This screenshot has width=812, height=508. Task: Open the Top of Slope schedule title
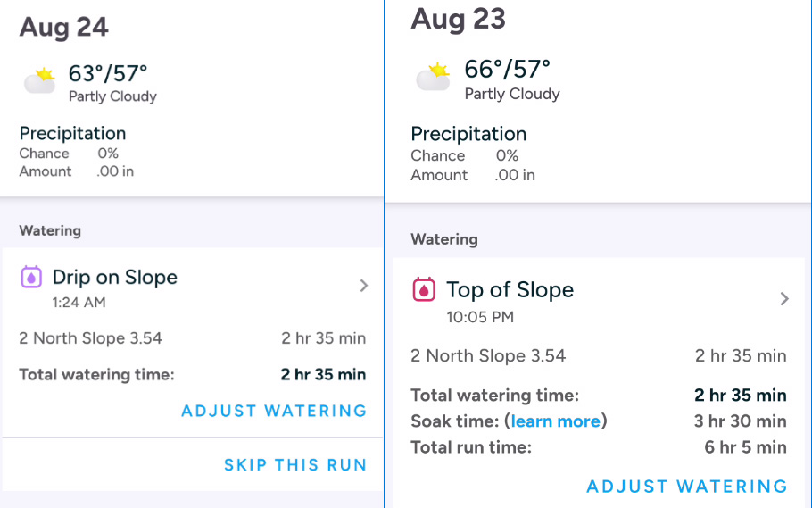[510, 290]
